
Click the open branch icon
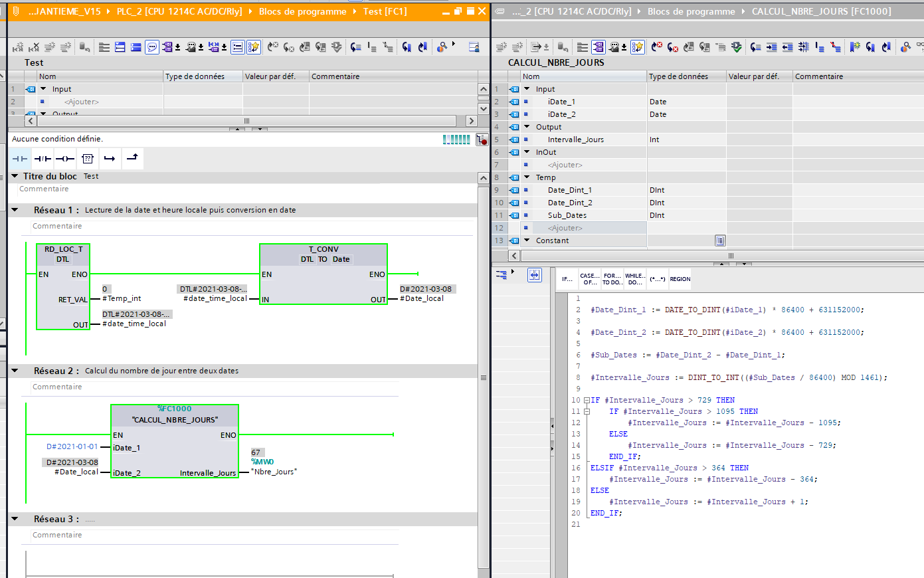[110, 159]
